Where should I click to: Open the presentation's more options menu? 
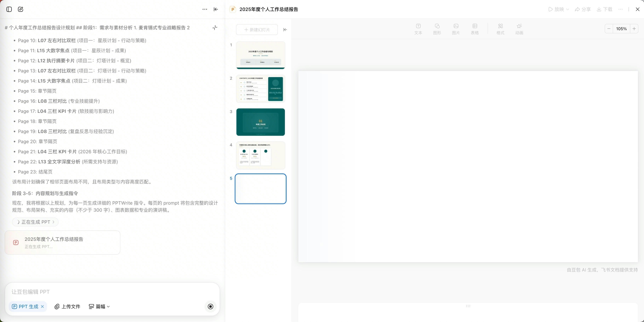pos(621,9)
